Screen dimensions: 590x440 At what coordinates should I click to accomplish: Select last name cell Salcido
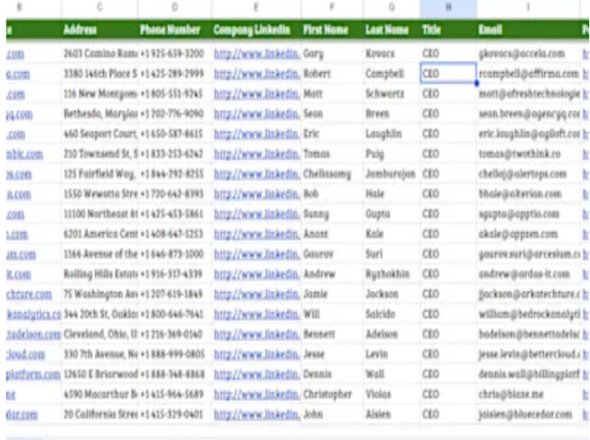392,314
